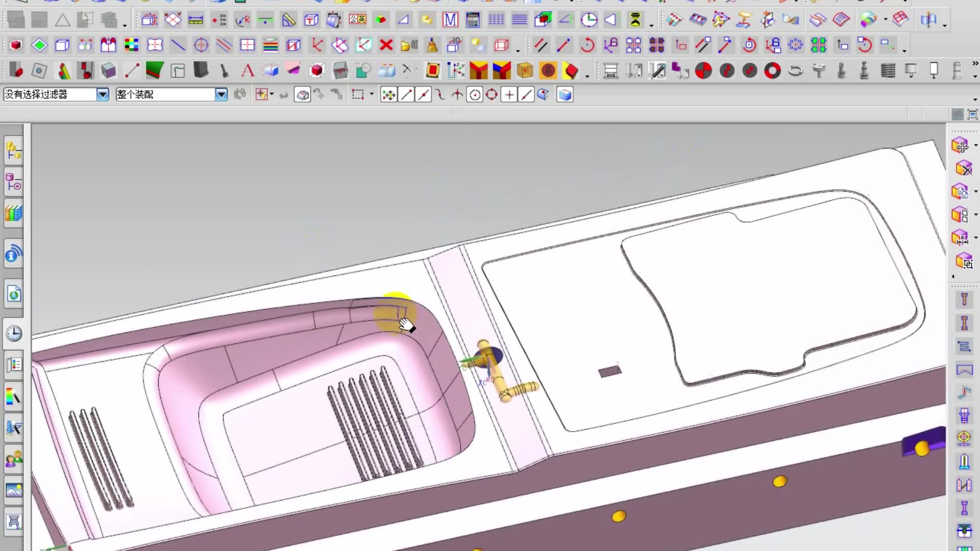
Task: Select the red letter A text tool
Action: tap(248, 70)
